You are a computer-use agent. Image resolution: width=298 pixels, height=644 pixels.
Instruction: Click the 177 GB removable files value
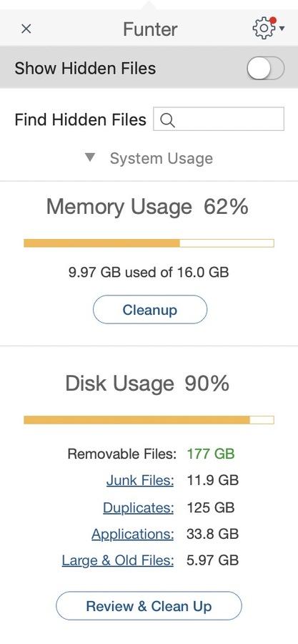(211, 454)
